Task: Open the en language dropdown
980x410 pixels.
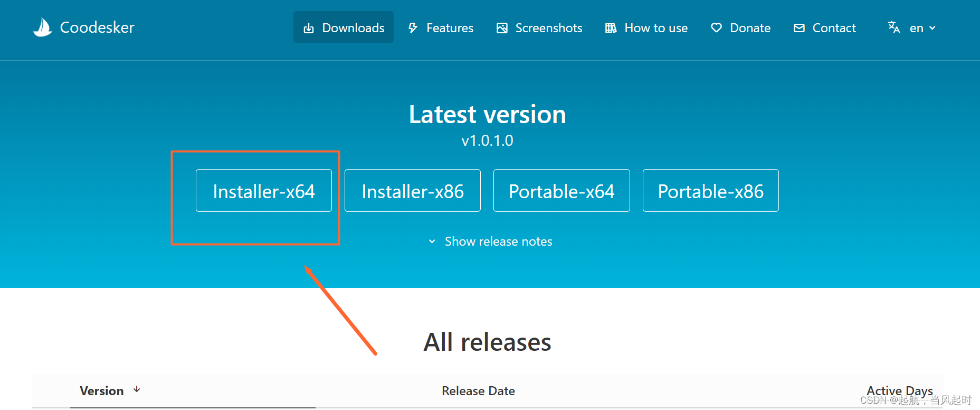Action: [912, 27]
